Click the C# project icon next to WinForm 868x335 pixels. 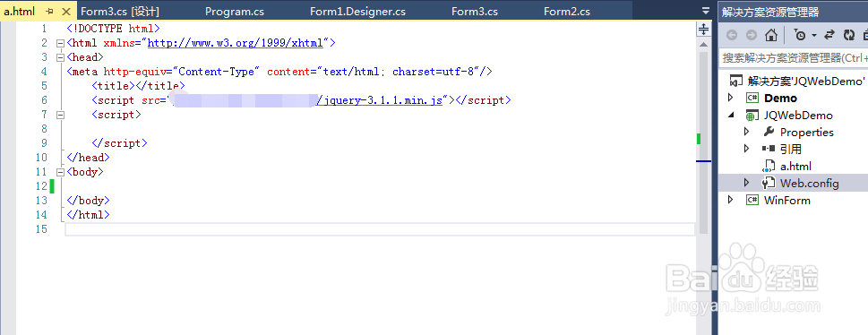752,200
